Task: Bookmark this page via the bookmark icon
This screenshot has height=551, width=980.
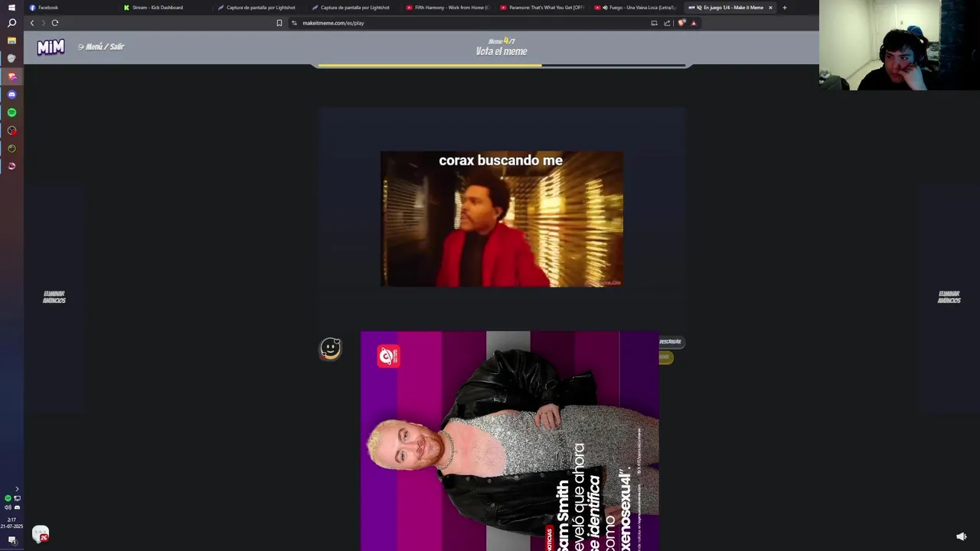Action: pyautogui.click(x=279, y=23)
